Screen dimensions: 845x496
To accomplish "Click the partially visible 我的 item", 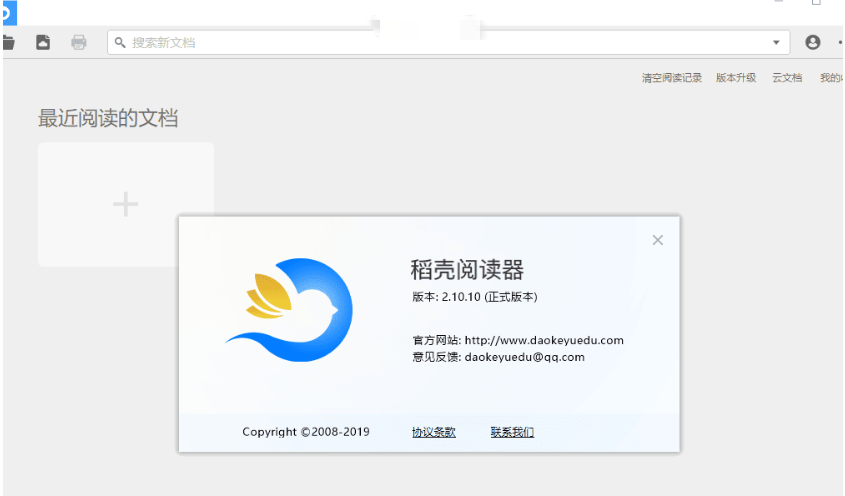I will (x=831, y=78).
